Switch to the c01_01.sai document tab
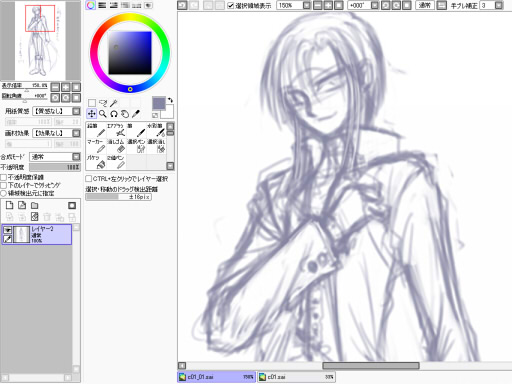Image resolution: width=512 pixels, height=384 pixels. [x=216, y=377]
